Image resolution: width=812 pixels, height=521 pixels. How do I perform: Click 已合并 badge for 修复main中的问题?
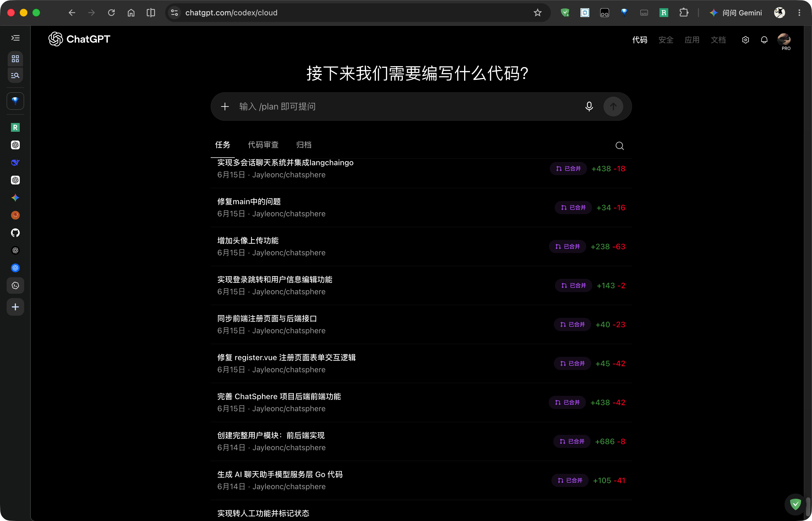pyautogui.click(x=573, y=208)
